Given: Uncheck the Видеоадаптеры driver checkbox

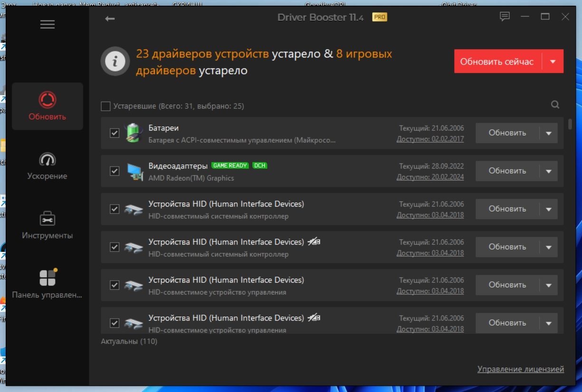Looking at the screenshot, I should [x=114, y=171].
